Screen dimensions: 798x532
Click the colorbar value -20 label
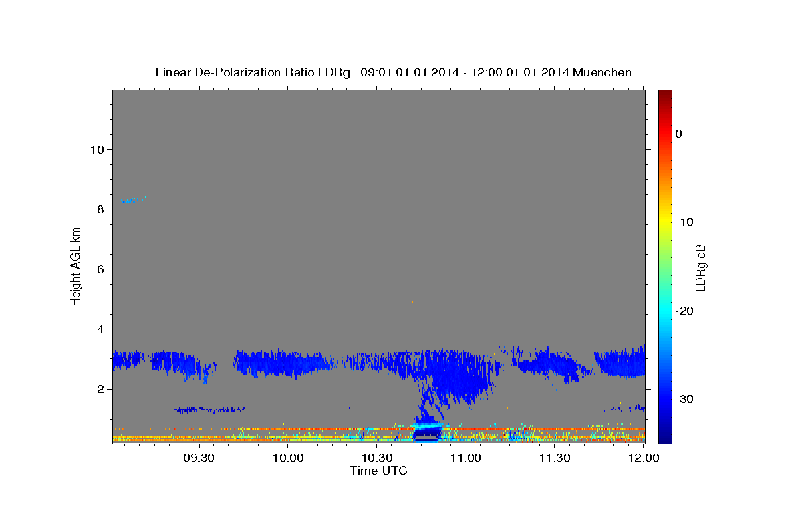(683, 311)
